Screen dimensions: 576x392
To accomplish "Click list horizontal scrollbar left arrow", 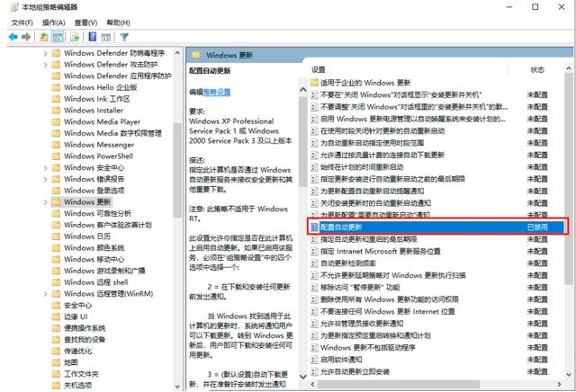I will pos(313,384).
